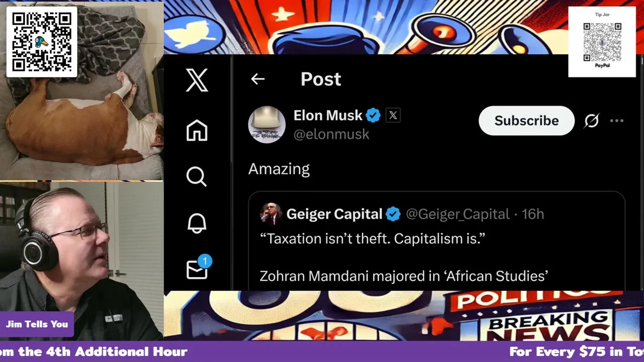This screenshot has width=644, height=362.
Task: Click Geiger Capital's small avatar
Action: click(x=271, y=214)
